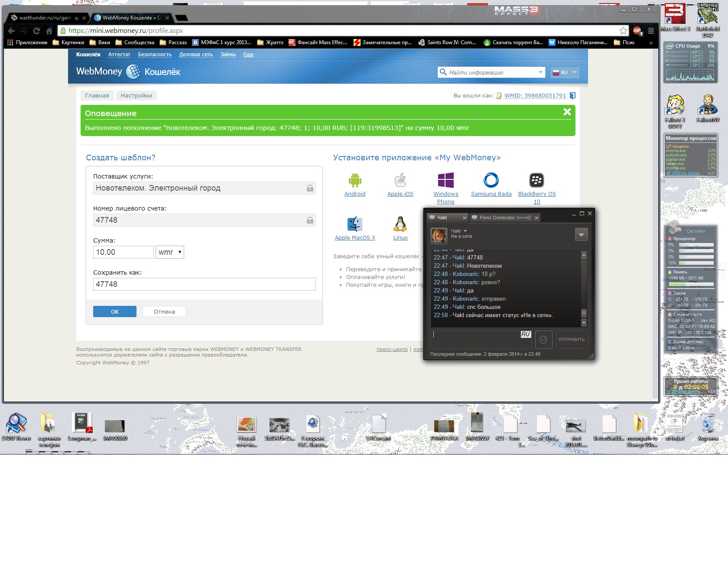The image size is (728, 571).
Task: Open the Главная tab
Action: [97, 96]
